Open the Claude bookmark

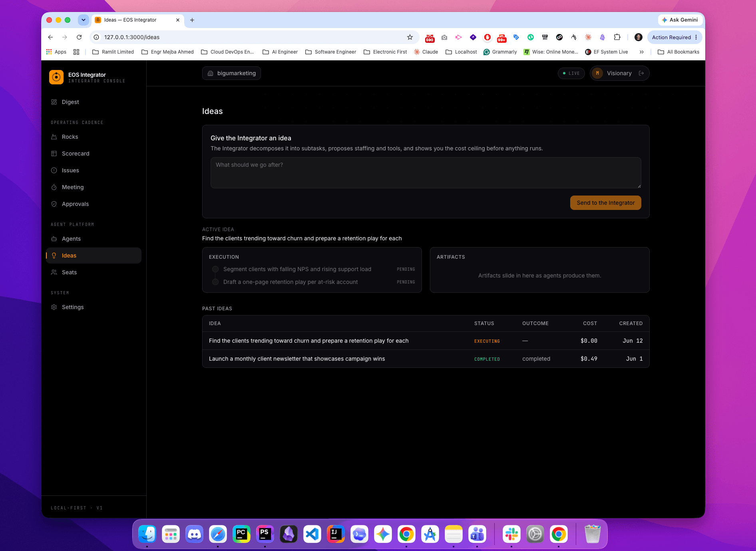tap(426, 52)
